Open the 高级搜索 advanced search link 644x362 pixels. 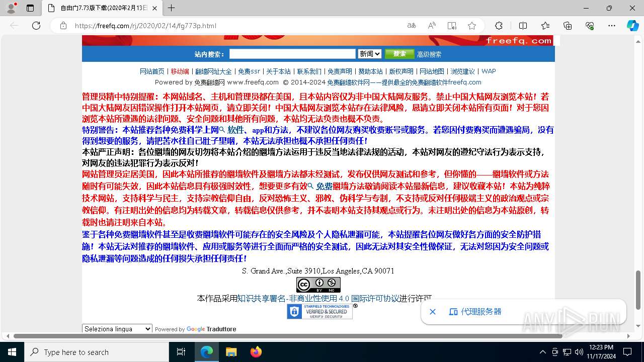(x=429, y=54)
